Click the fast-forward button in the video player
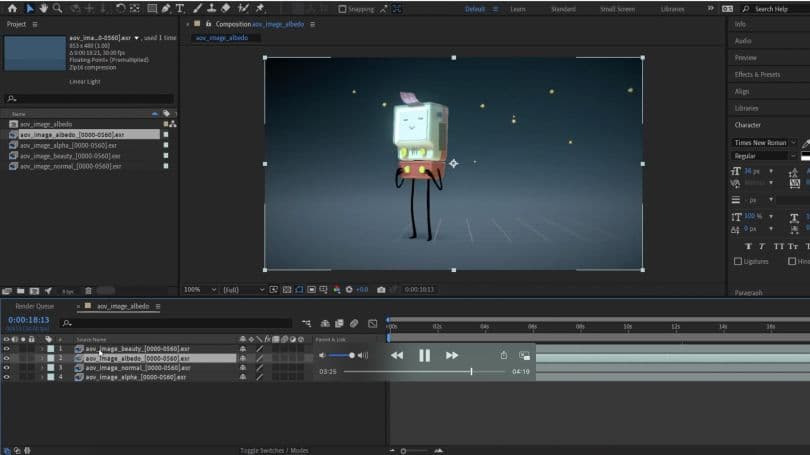810x455 pixels. pos(452,355)
